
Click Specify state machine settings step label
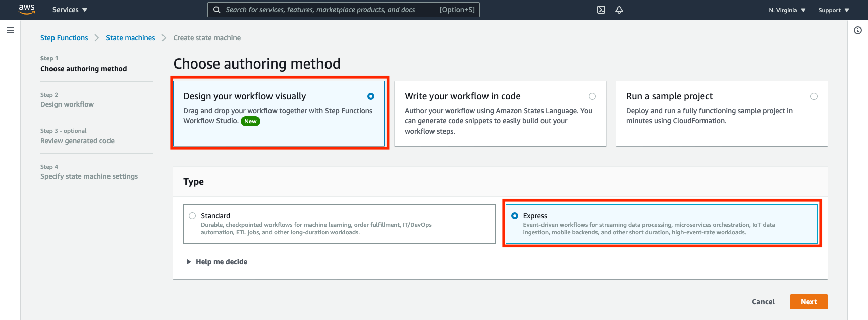(x=89, y=176)
